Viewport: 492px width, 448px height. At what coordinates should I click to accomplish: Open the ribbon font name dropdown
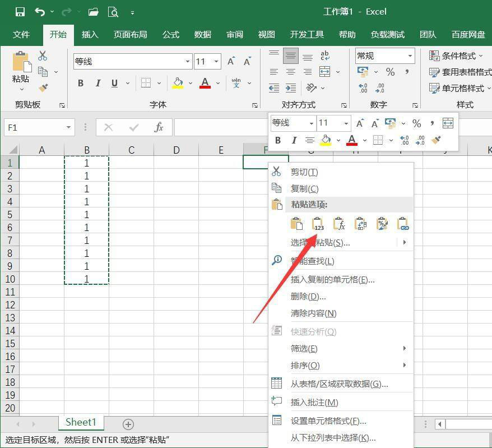tap(188, 61)
